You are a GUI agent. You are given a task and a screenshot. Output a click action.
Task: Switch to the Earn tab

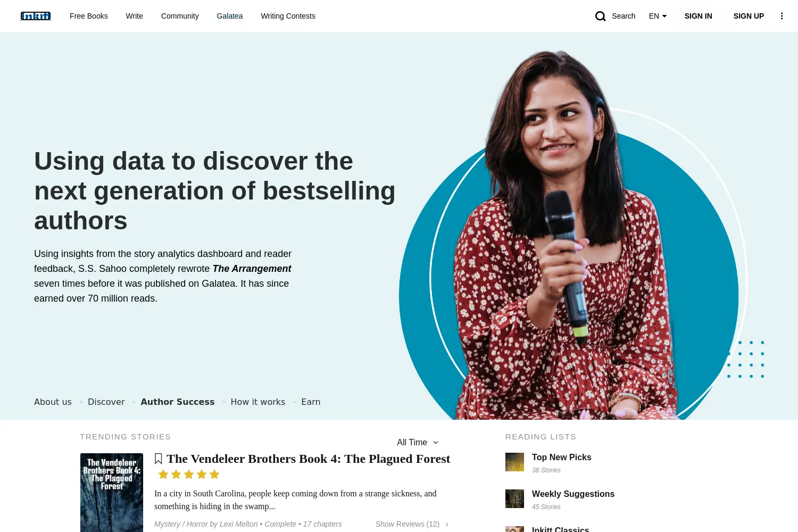tap(311, 402)
